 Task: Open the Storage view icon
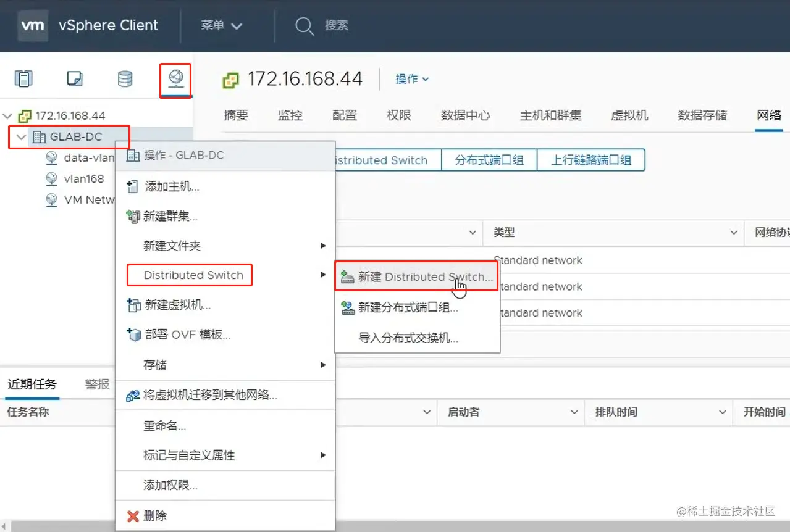pos(125,79)
